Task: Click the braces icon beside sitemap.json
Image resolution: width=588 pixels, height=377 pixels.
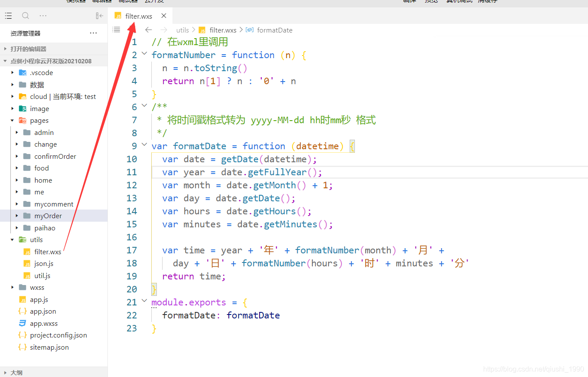Action: click(23, 347)
